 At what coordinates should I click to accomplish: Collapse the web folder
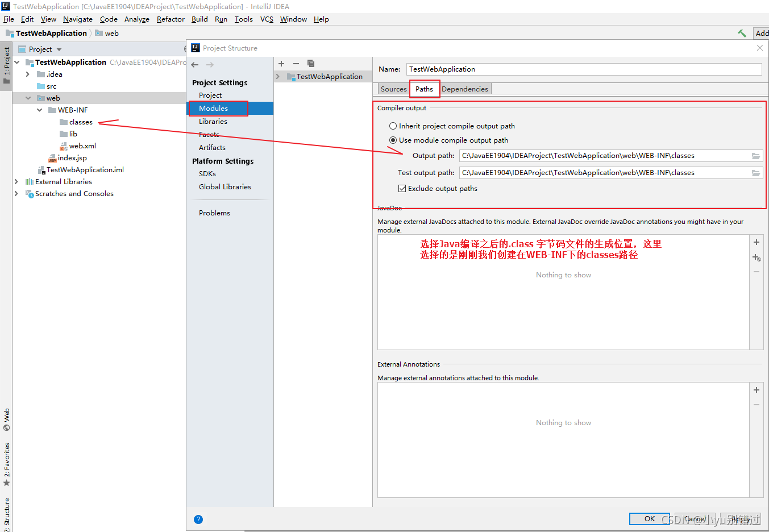pos(28,98)
